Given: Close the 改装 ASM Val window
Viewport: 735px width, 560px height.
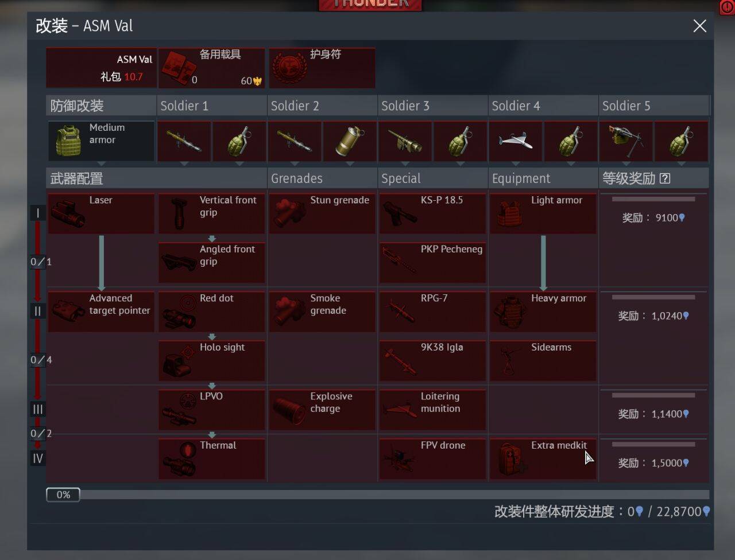Looking at the screenshot, I should click(699, 26).
